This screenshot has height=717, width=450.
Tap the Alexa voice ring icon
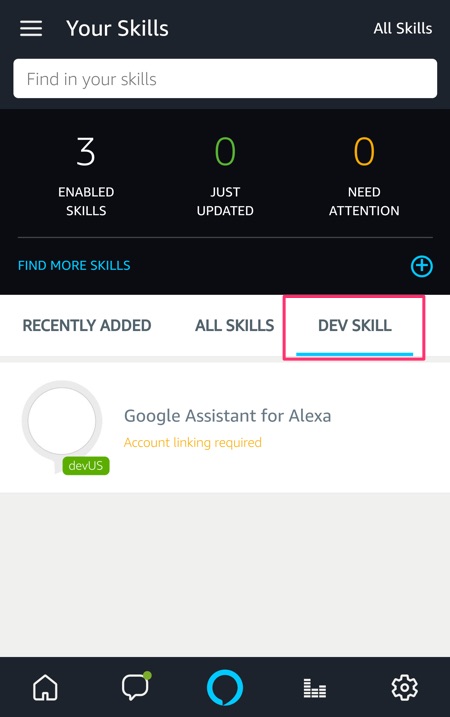coord(225,687)
